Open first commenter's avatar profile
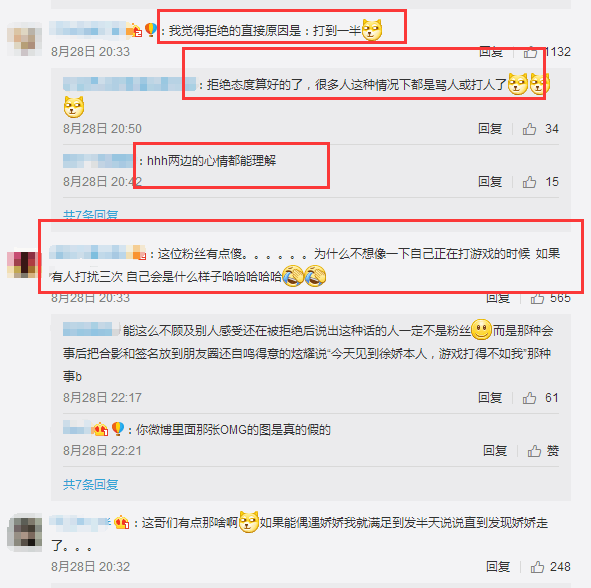 [24, 39]
